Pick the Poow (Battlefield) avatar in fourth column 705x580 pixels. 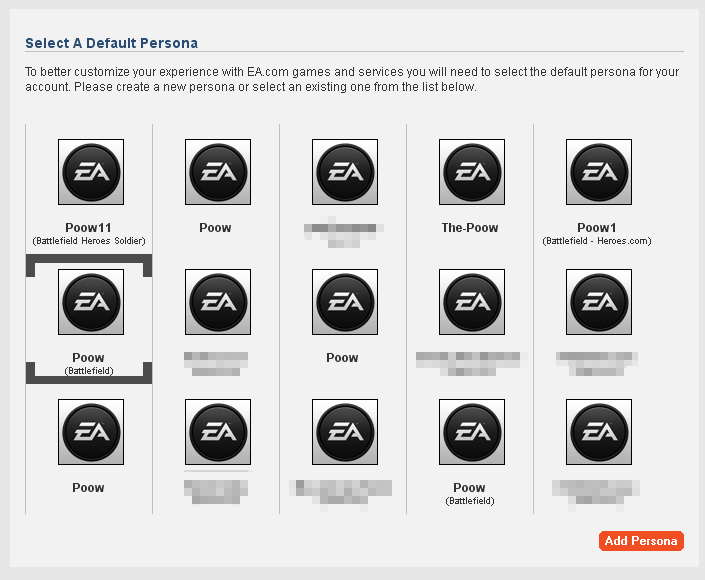[472, 432]
